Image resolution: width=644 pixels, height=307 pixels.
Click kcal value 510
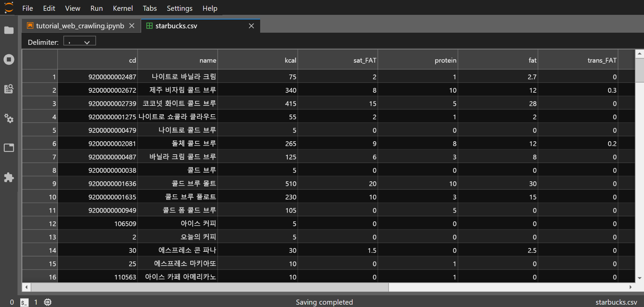(x=258, y=184)
